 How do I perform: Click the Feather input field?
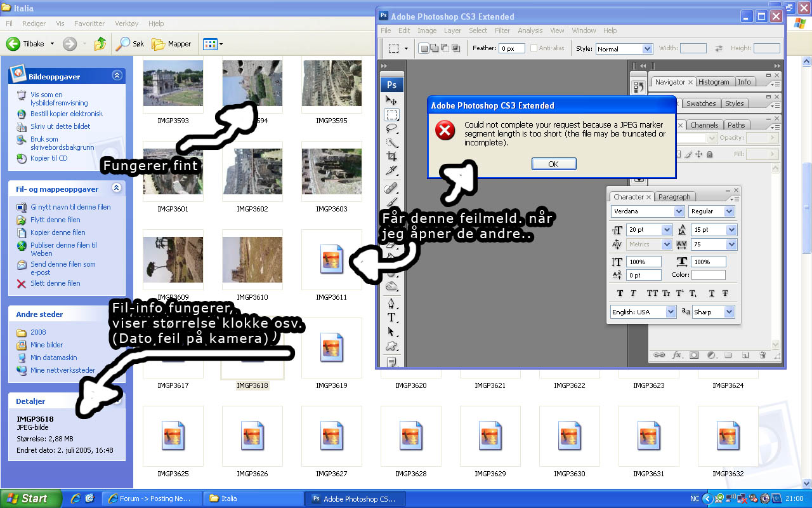[x=512, y=48]
